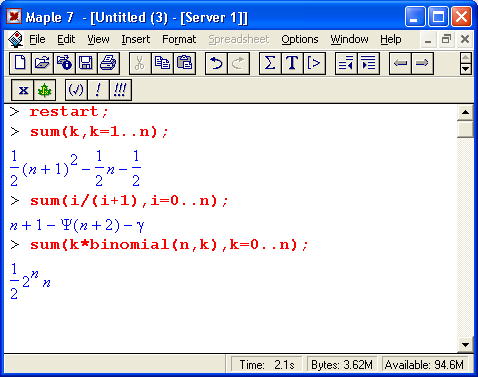Viewport: 478px width, 377px height.
Task: Step toolbar down with small down arrow
Action: pyautogui.click(x=466, y=69)
